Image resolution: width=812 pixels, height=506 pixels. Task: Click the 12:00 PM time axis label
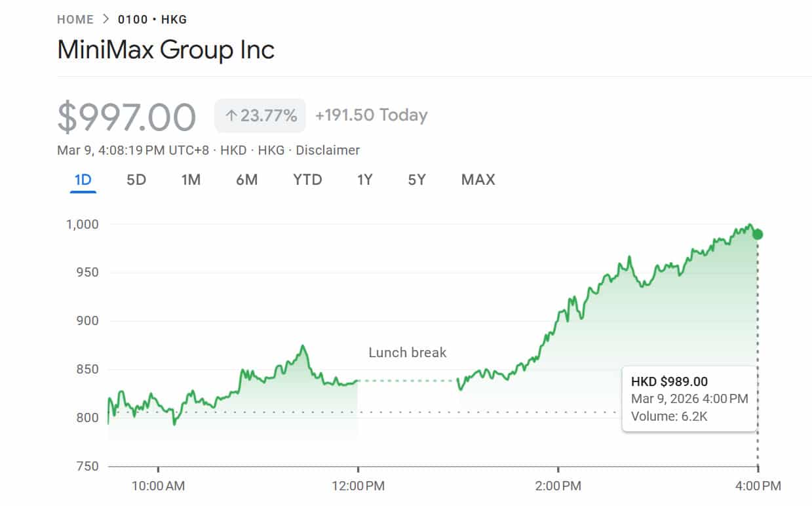click(x=358, y=486)
